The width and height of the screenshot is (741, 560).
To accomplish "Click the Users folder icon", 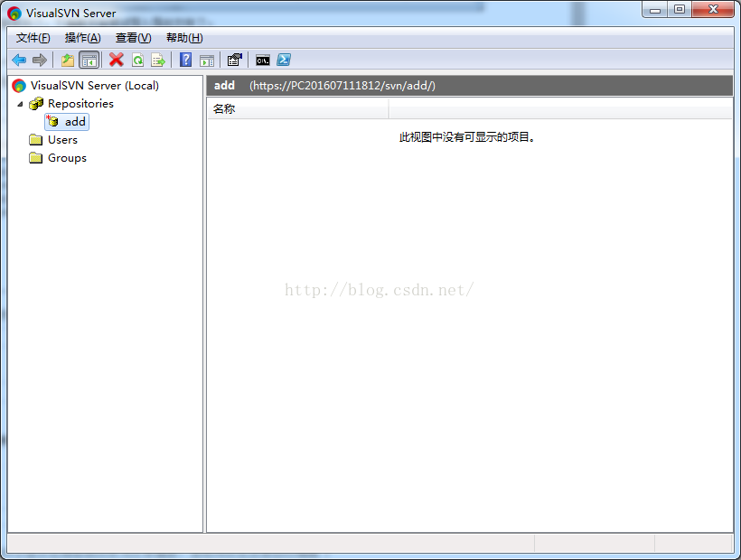I will click(x=36, y=139).
